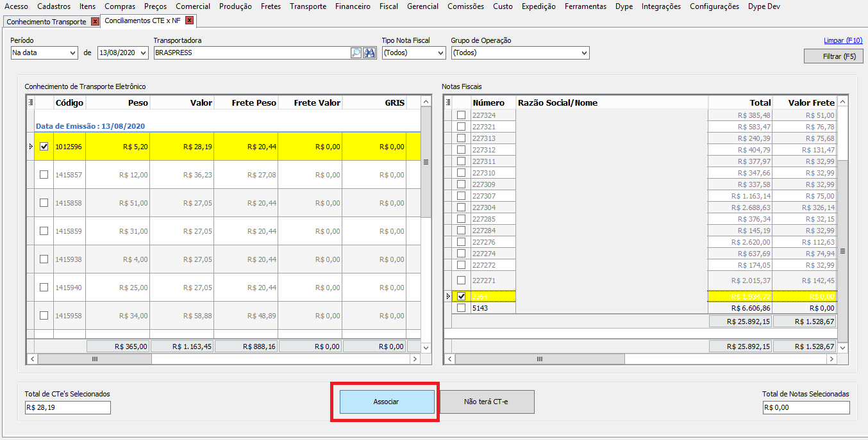Click inside the Transportadora field BRASPRESS
This screenshot has width=868, height=440.
pos(251,53)
